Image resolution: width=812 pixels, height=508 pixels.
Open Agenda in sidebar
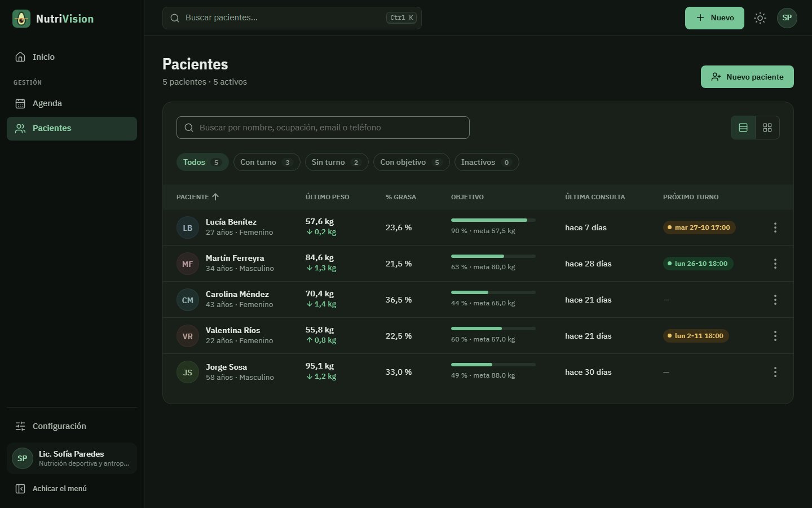click(72, 103)
